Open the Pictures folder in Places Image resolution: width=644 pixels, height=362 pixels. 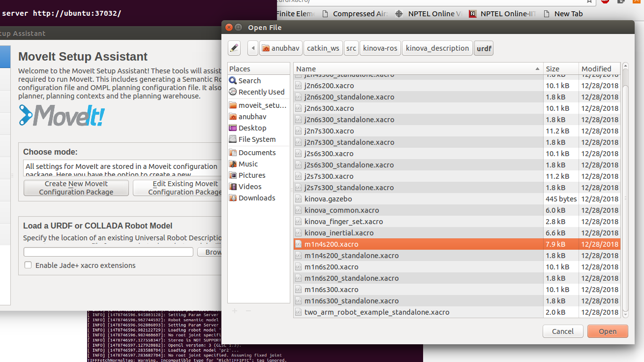coord(247,175)
